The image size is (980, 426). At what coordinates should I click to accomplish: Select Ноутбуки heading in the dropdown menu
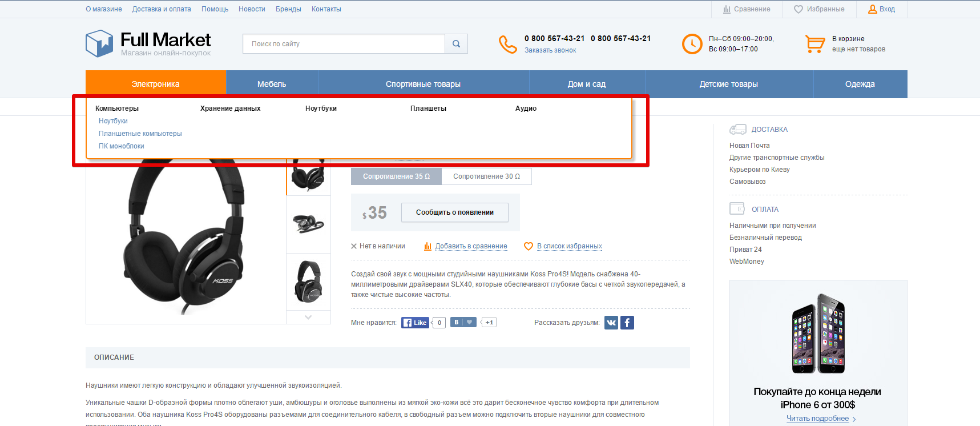point(321,108)
